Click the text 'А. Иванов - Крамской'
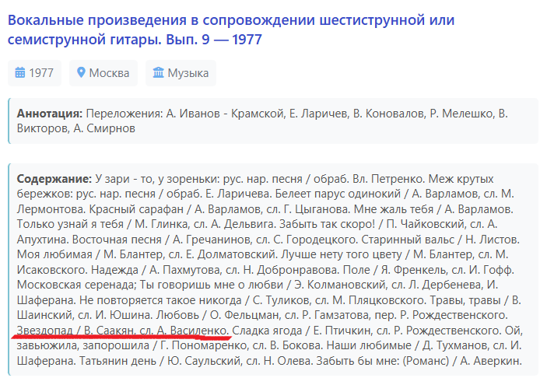The height and width of the screenshot is (392, 540). click(x=226, y=114)
